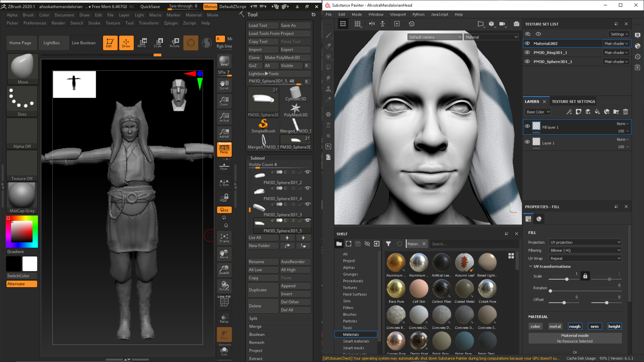Adjust the UV Rotation slider
This screenshot has width=644, height=362.
pyautogui.click(x=585, y=291)
